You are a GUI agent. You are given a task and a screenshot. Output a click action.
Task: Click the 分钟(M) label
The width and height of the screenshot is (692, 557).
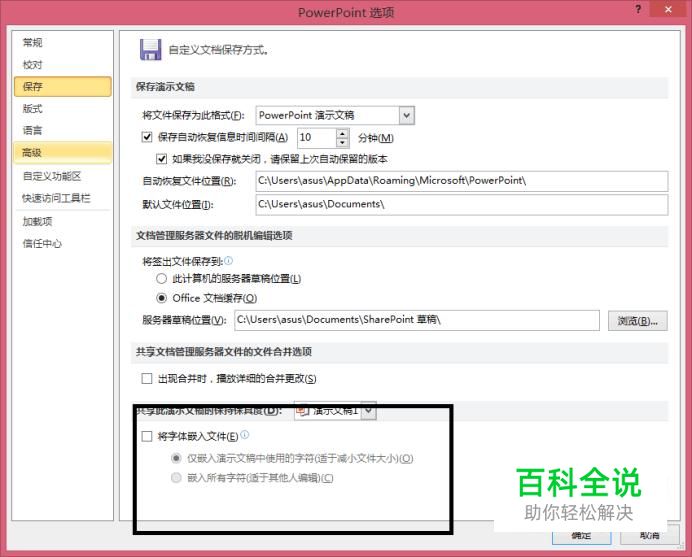click(376, 138)
